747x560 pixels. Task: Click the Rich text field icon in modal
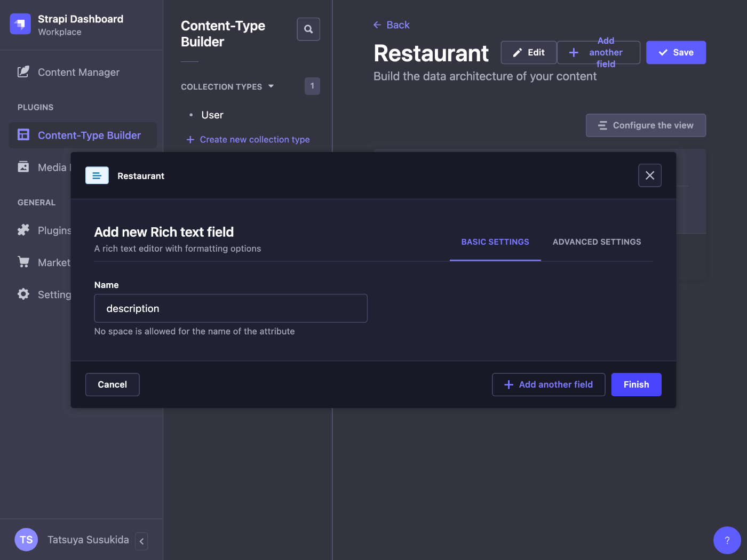(97, 175)
